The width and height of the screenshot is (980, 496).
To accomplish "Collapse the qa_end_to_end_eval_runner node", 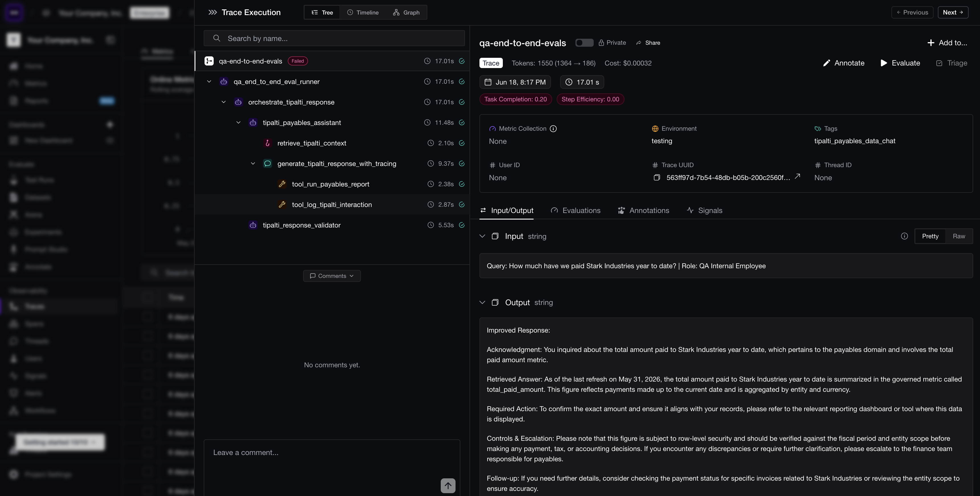I will pos(209,81).
